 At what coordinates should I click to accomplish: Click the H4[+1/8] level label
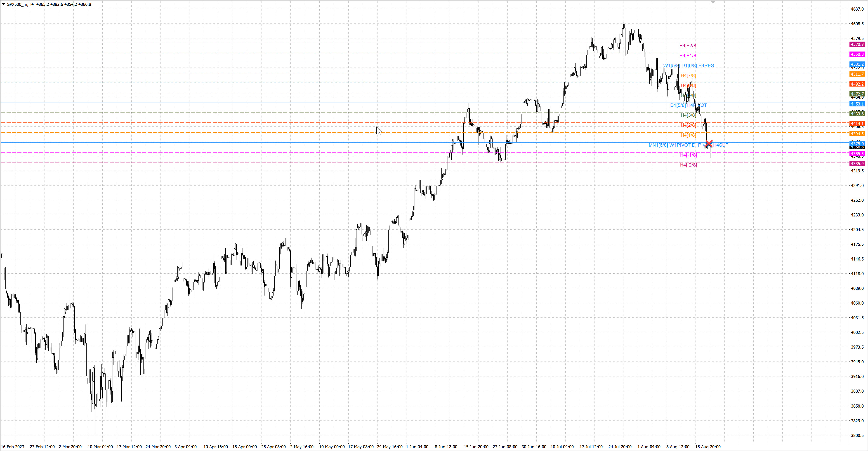click(688, 56)
